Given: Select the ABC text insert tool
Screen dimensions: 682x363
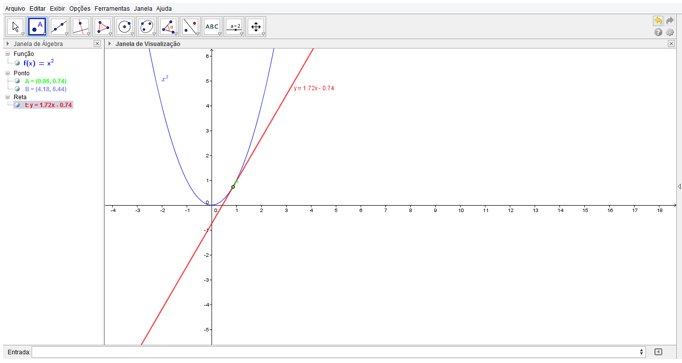Looking at the screenshot, I should [212, 27].
